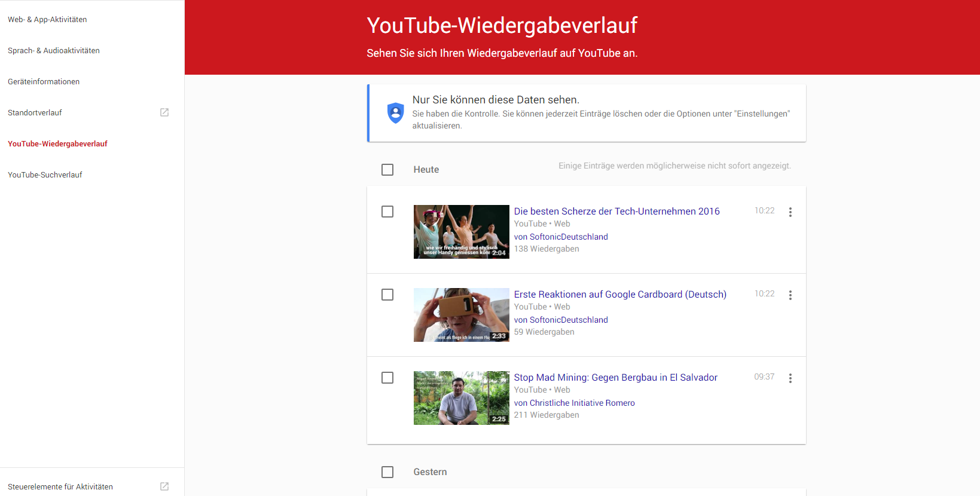Visit channel Christliche Initiative Romero

(582, 403)
